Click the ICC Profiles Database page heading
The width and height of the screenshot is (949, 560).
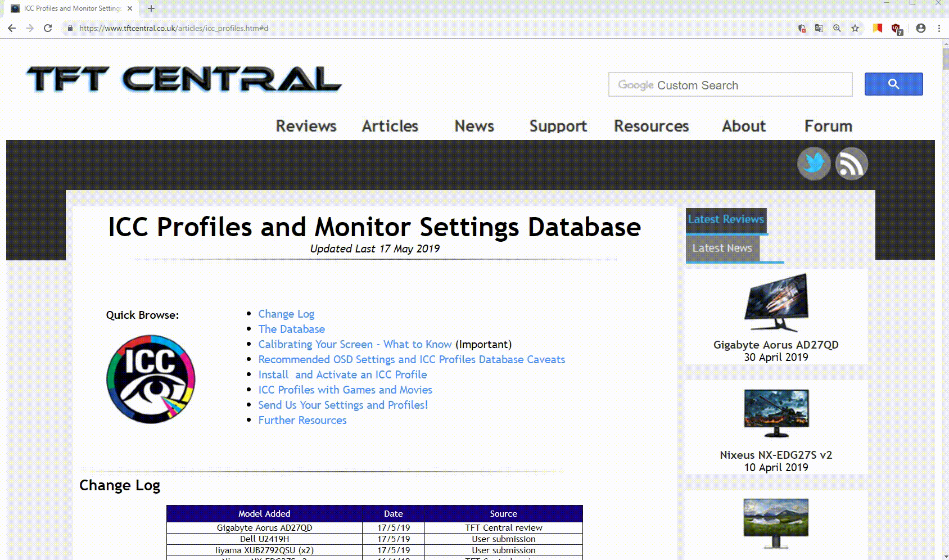click(374, 227)
